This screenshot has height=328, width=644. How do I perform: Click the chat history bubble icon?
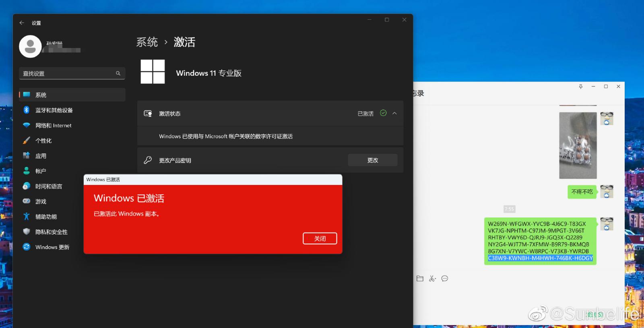click(x=445, y=278)
